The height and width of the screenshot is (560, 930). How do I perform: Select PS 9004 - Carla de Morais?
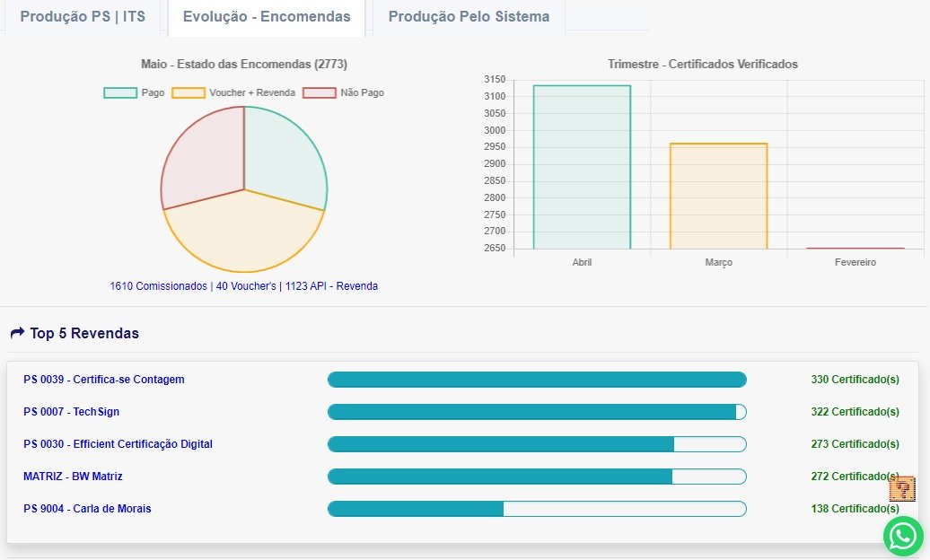88,509
